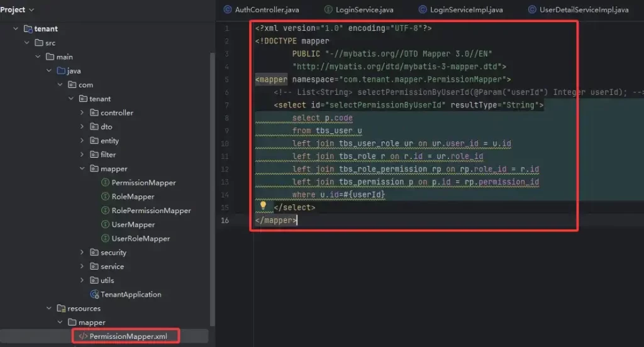Expand the security package
This screenshot has width=644, height=347.
click(82, 253)
